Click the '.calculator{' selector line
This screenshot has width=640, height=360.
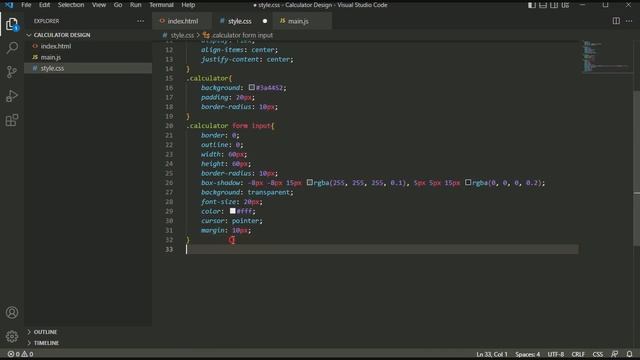209,78
